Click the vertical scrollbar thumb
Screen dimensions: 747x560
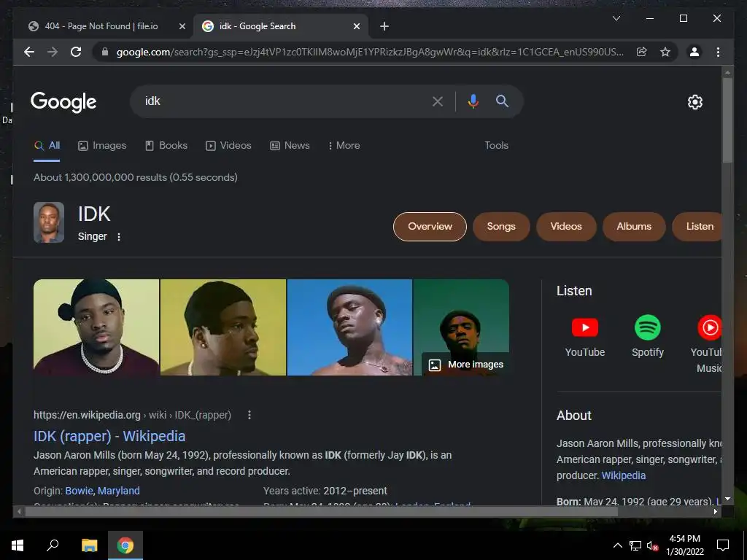[727, 120]
